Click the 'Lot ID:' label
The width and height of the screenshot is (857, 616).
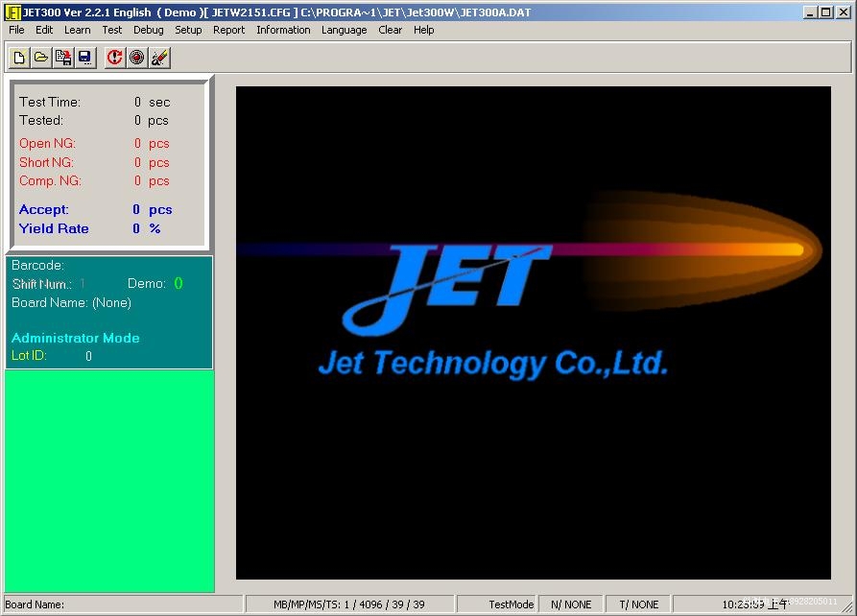pos(29,355)
